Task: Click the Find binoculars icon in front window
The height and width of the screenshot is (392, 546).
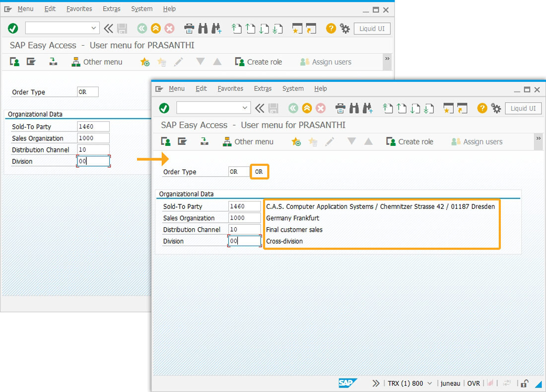Action: (x=354, y=108)
